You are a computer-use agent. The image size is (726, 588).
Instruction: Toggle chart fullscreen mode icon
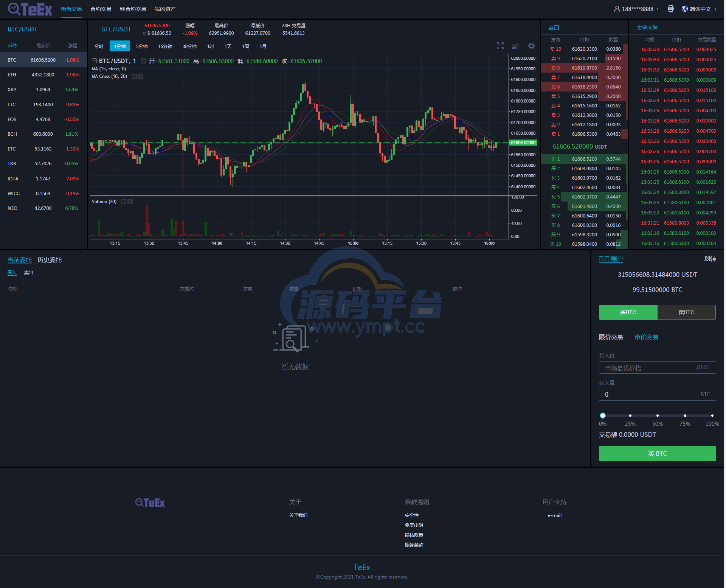(x=500, y=46)
